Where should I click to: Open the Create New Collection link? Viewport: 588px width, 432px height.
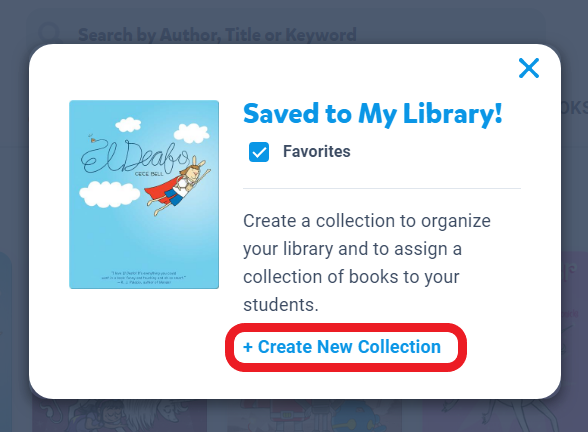coord(342,346)
